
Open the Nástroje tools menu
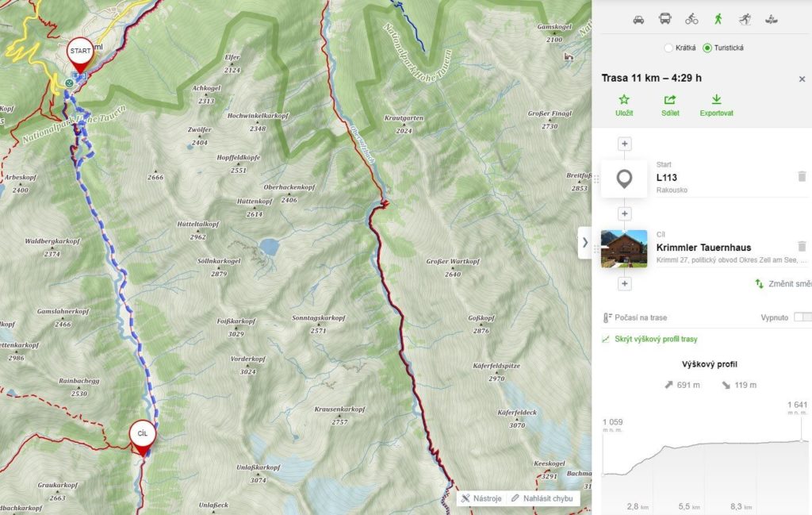click(481, 498)
